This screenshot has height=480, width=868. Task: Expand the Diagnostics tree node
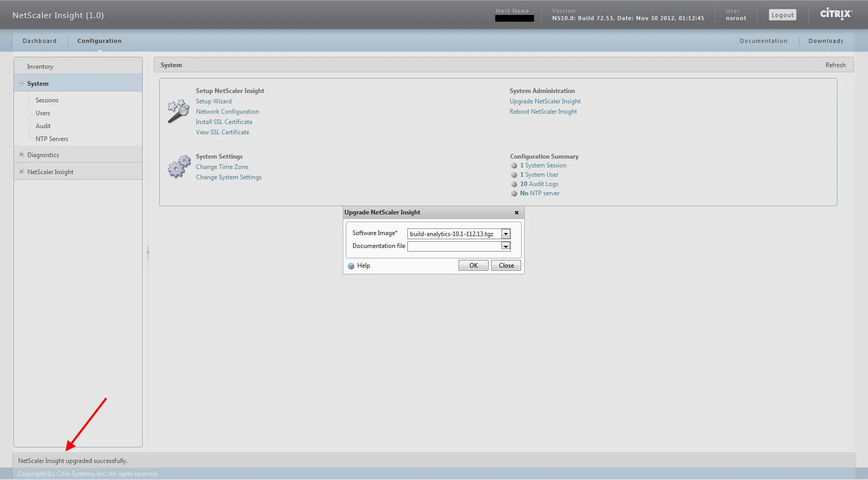[21, 154]
